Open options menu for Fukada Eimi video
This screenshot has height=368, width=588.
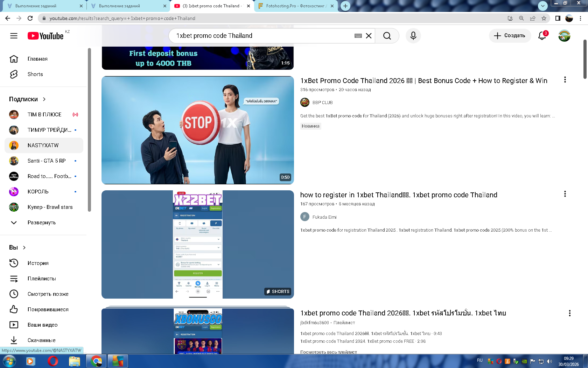pos(565,194)
